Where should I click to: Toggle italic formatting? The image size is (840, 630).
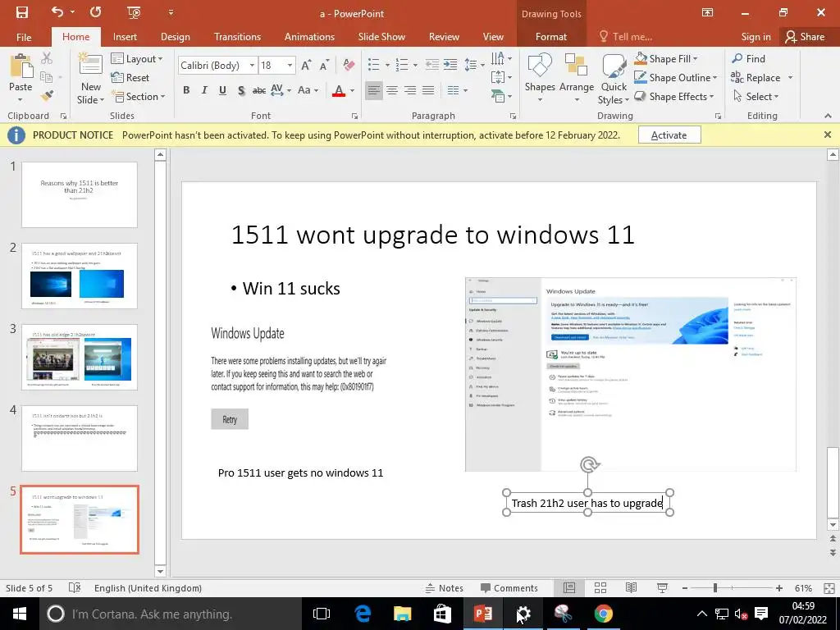204,90
